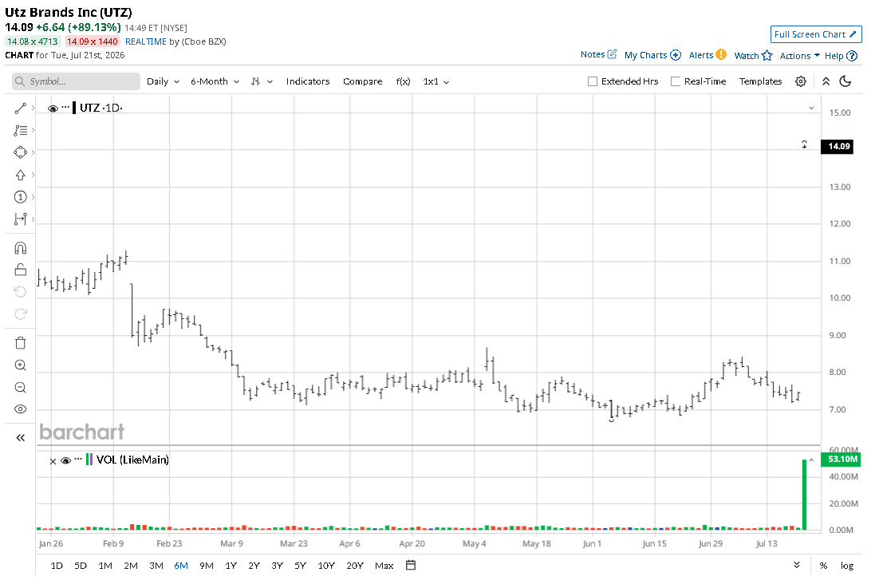Viewport: 879px width, 588px height.
Task: Open chart settings gear
Action: click(x=801, y=81)
